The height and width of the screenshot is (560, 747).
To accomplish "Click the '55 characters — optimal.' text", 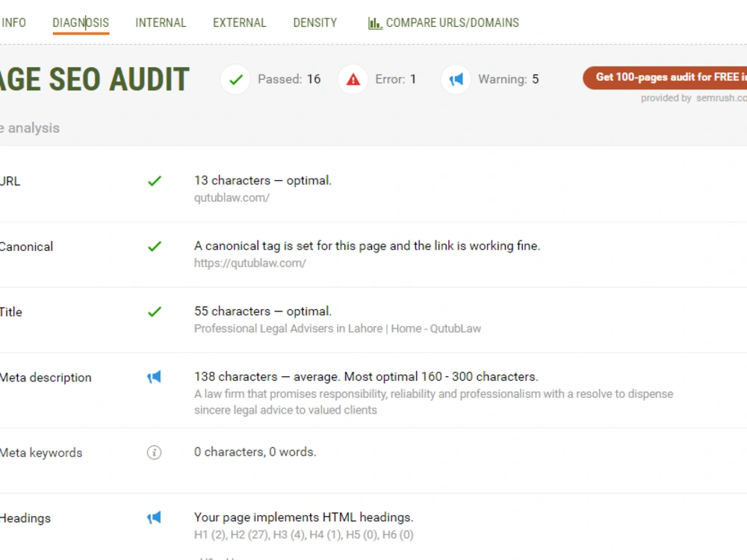I will coord(262,311).
